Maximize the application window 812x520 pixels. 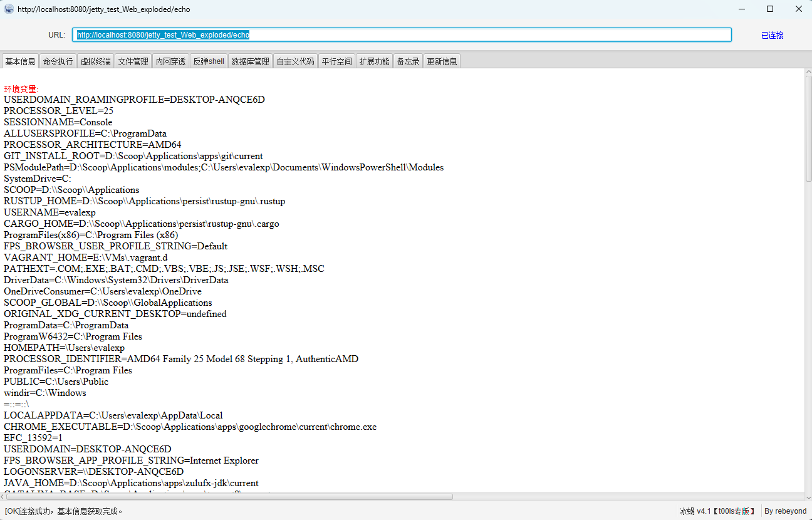click(770, 9)
